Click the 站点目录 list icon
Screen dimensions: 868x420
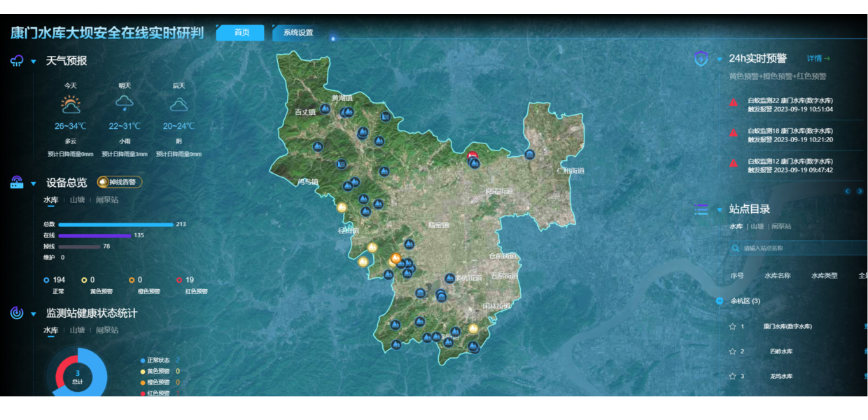click(701, 209)
